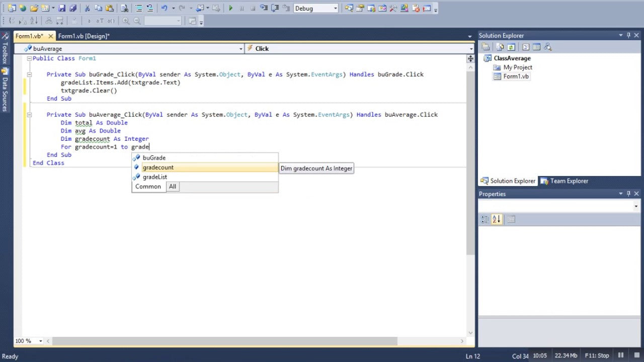Viewport: 644px width, 362px height.
Task: Switch IntelliSense to the Common tab
Action: point(148,187)
